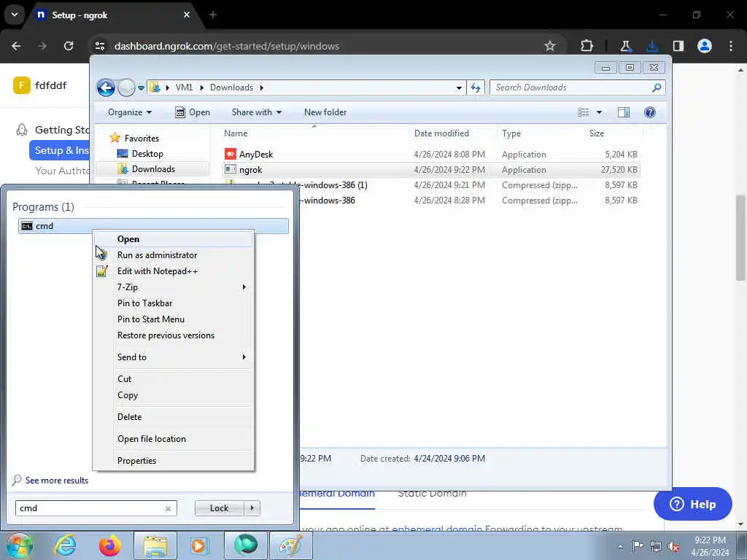Click the network tray icon
Image resolution: width=747 pixels, height=560 pixels.
[656, 546]
